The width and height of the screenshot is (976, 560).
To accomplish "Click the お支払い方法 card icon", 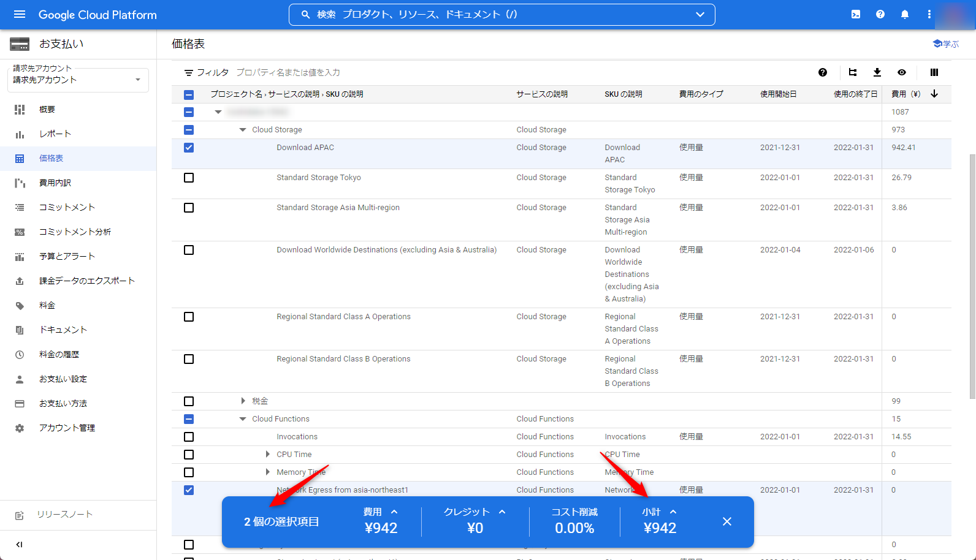I will (20, 404).
